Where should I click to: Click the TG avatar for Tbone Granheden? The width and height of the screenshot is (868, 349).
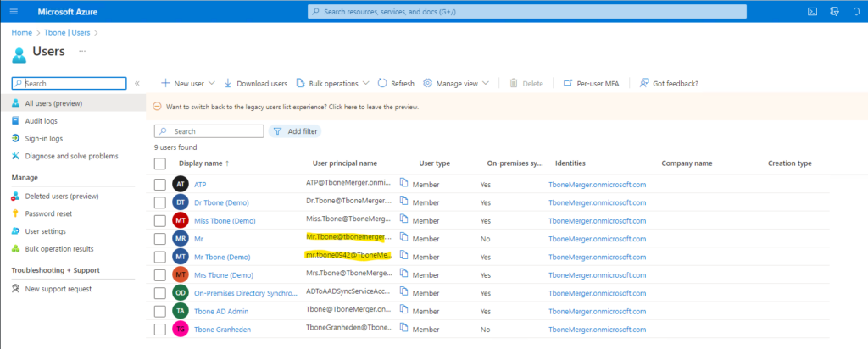(x=181, y=329)
